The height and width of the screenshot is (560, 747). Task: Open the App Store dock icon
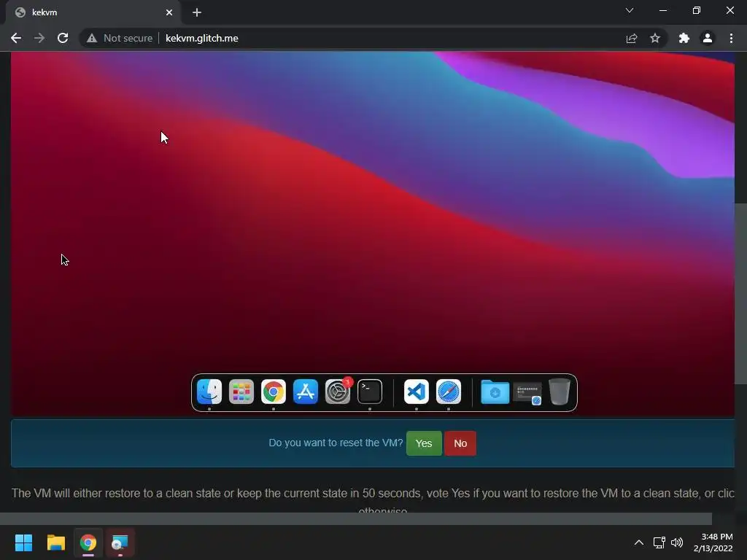pyautogui.click(x=306, y=392)
